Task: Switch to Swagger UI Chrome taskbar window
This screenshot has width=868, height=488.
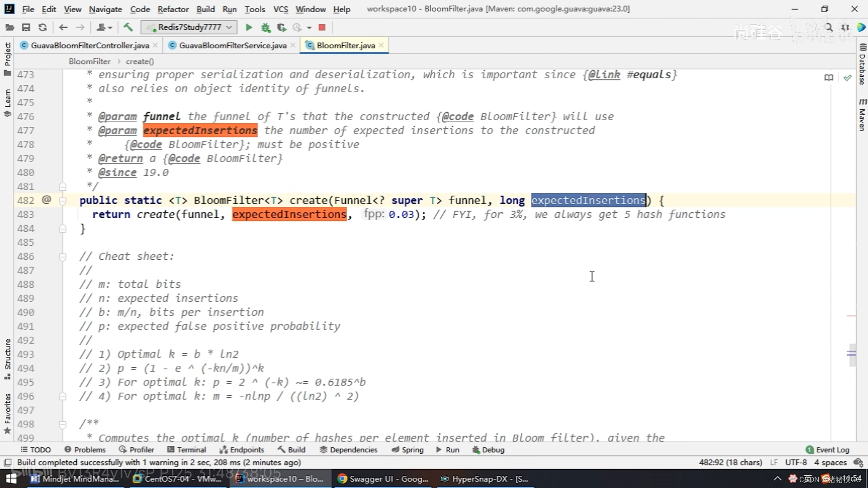Action: click(x=383, y=479)
